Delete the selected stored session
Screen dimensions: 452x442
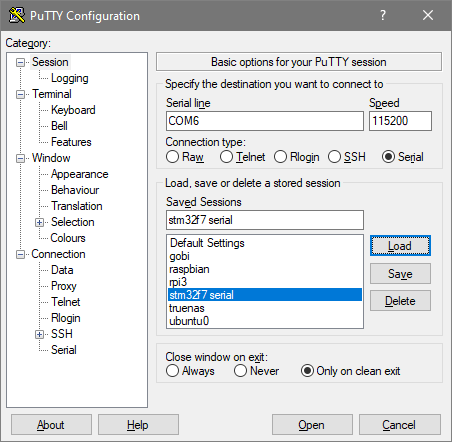pyautogui.click(x=400, y=301)
